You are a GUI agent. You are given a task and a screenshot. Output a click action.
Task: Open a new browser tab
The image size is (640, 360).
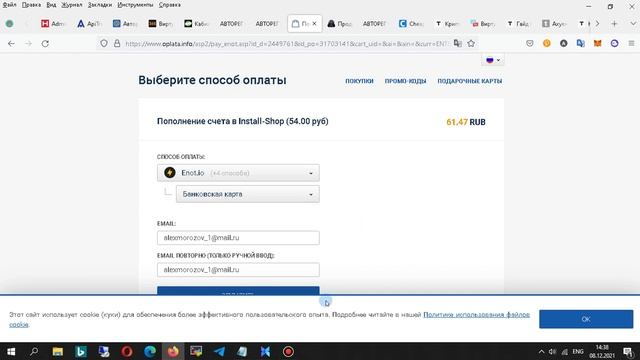pyautogui.click(x=614, y=24)
